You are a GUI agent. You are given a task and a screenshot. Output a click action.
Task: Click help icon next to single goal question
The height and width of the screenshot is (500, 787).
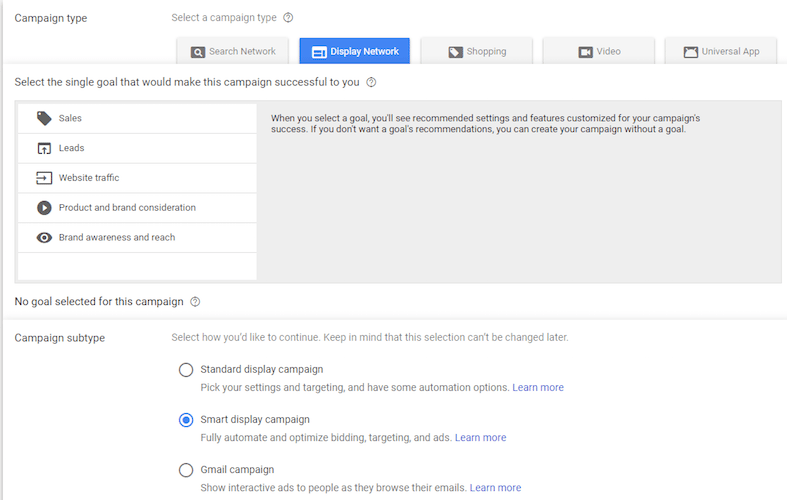point(371,82)
